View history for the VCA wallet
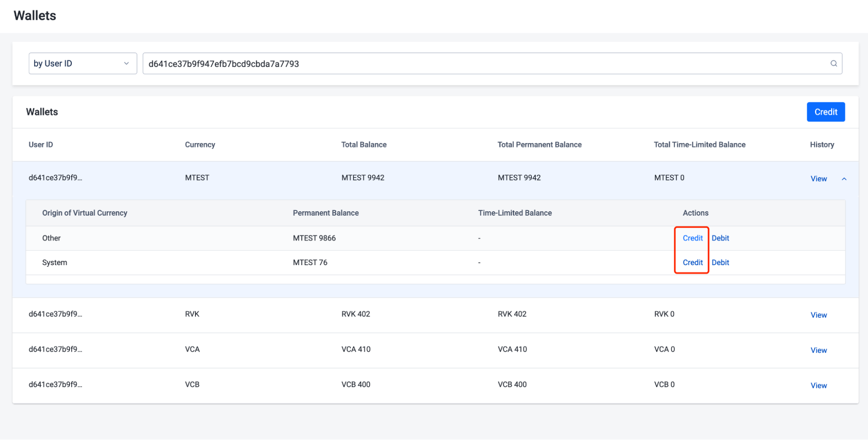The height and width of the screenshot is (440, 868). click(x=818, y=350)
